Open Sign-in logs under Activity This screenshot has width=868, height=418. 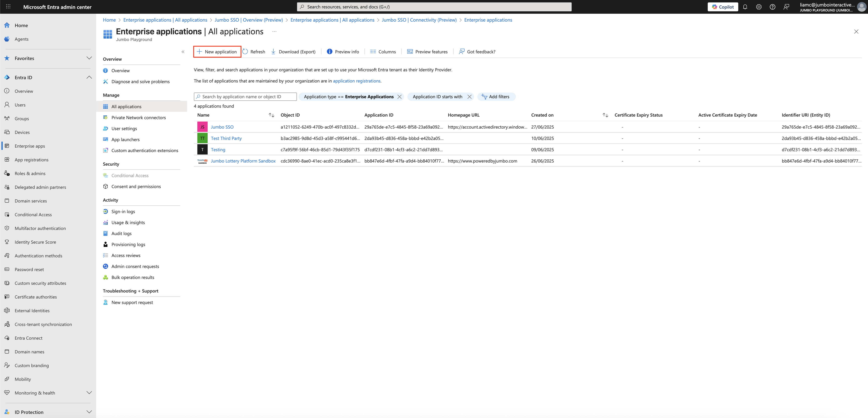(123, 212)
